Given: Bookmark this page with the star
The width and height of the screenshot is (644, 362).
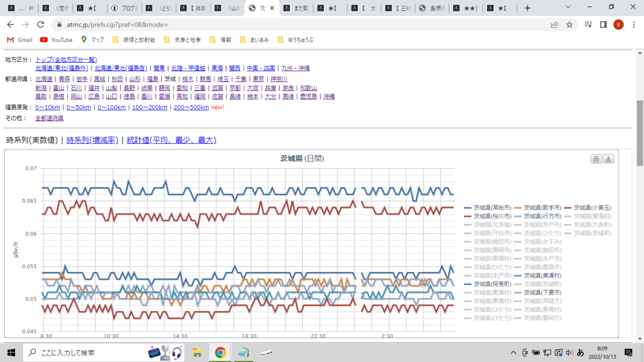Looking at the screenshot, I should (569, 25).
